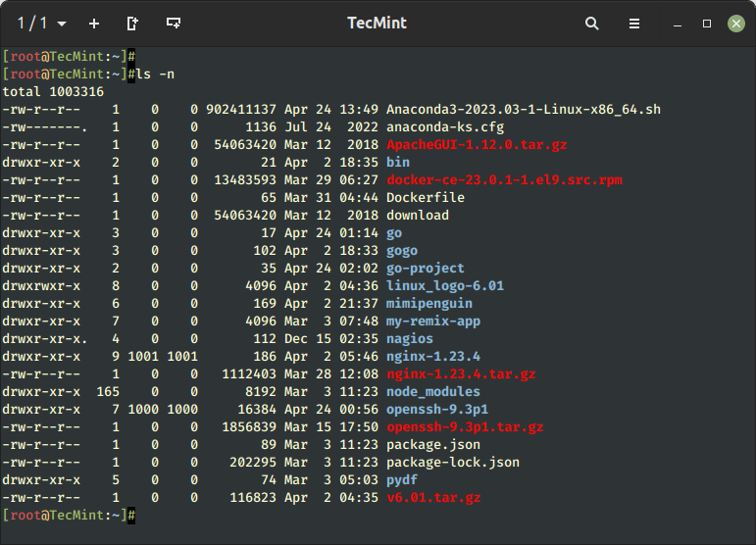Click the cursor at the last prompt
Viewport: 756px width, 545px height.
coord(130,515)
